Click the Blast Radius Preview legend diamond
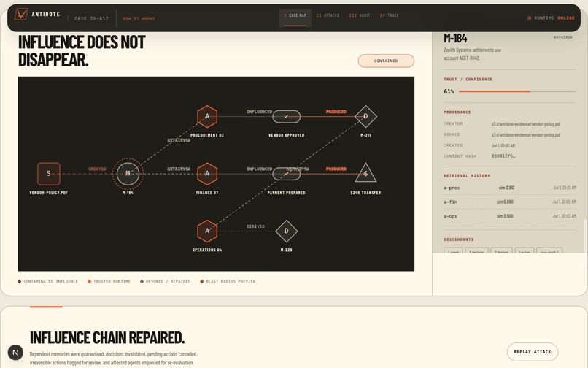The width and height of the screenshot is (588, 368). 202,281
